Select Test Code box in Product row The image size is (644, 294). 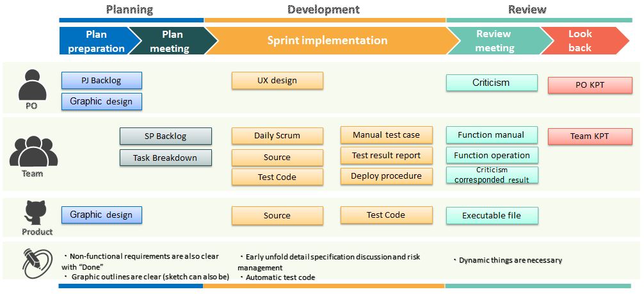coord(386,215)
